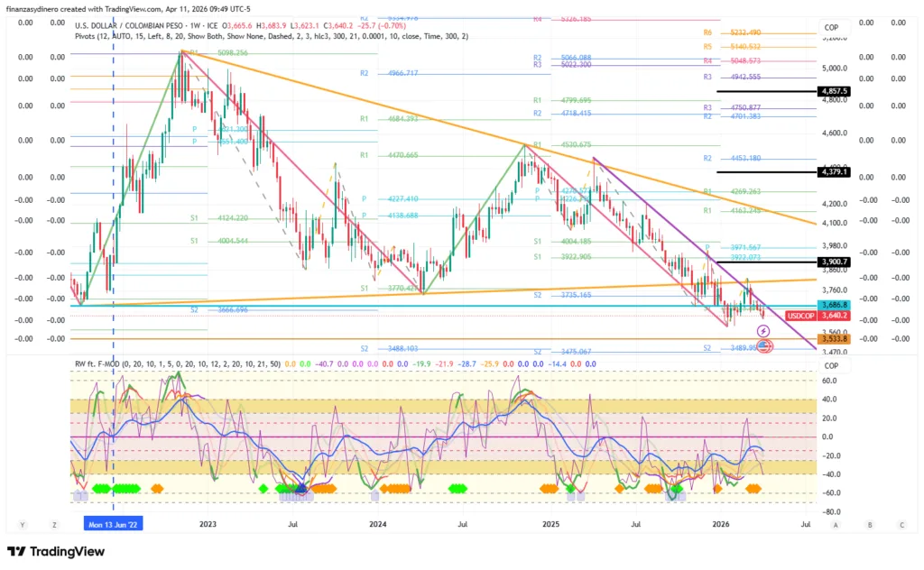
Task: Open the COP currency selector on main chart
Action: (x=831, y=28)
